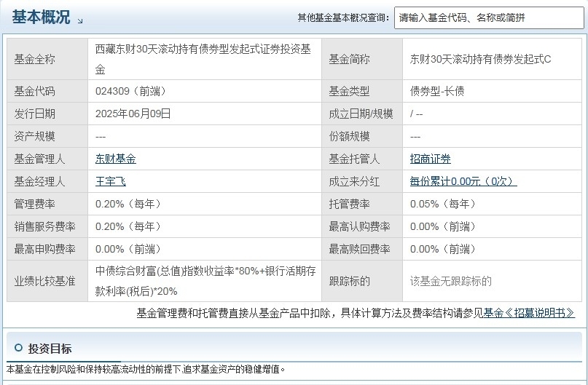
Task: Open the 东财基金 fund manager link
Action: 116,159
